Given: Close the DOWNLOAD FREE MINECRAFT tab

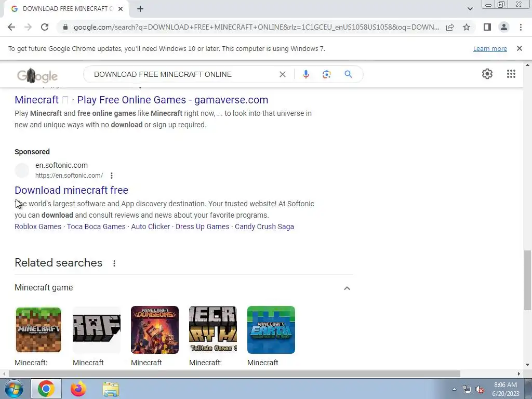Looking at the screenshot, I should coord(121,9).
